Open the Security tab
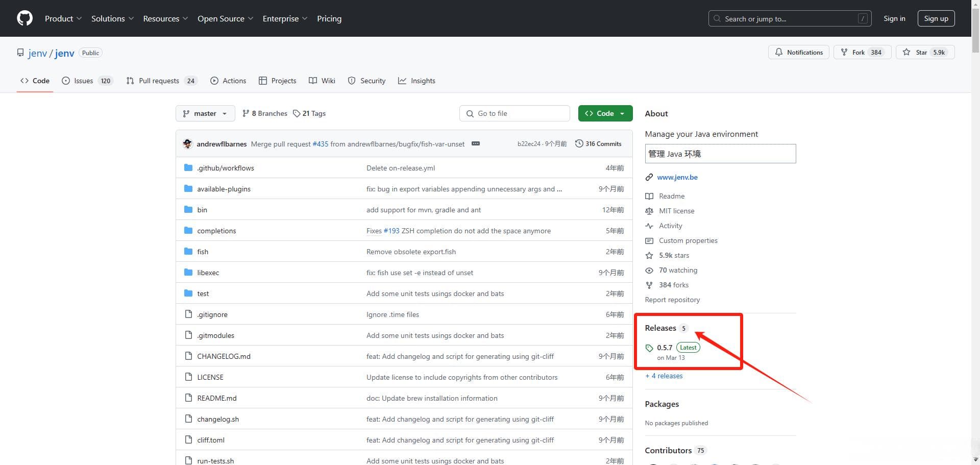 tap(366, 81)
